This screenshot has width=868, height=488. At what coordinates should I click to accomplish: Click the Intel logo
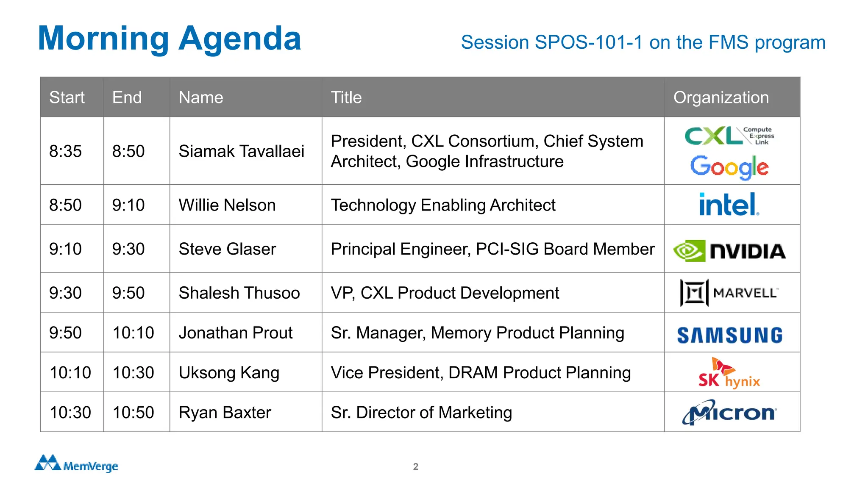(x=729, y=205)
